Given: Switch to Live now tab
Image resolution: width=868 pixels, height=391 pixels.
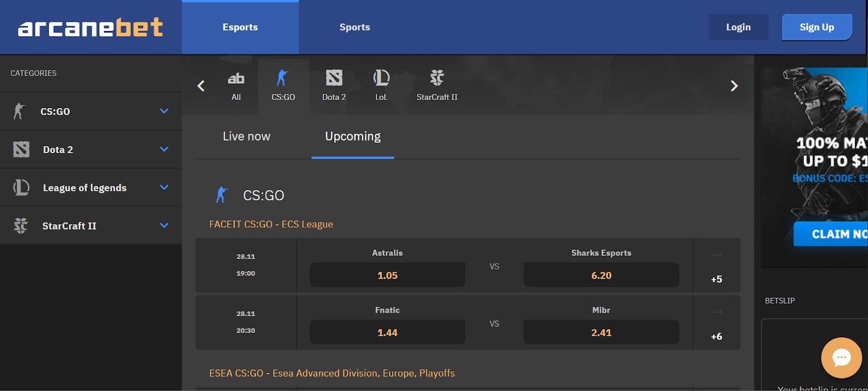Looking at the screenshot, I should [246, 136].
